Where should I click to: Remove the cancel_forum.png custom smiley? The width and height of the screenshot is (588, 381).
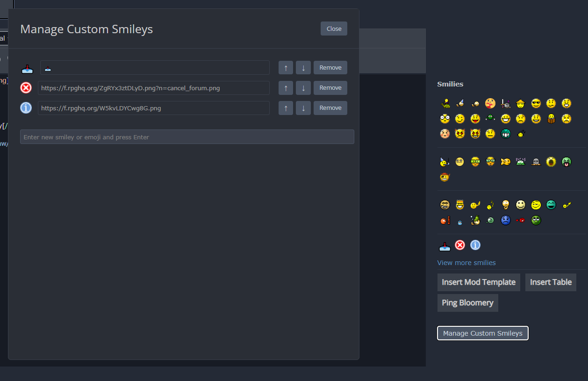point(330,88)
